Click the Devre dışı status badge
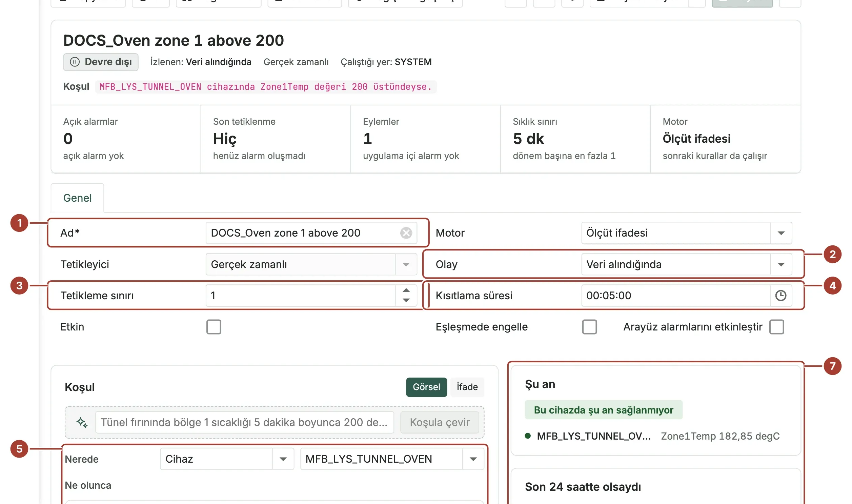Screen dimensions: 852x504 pos(101,62)
